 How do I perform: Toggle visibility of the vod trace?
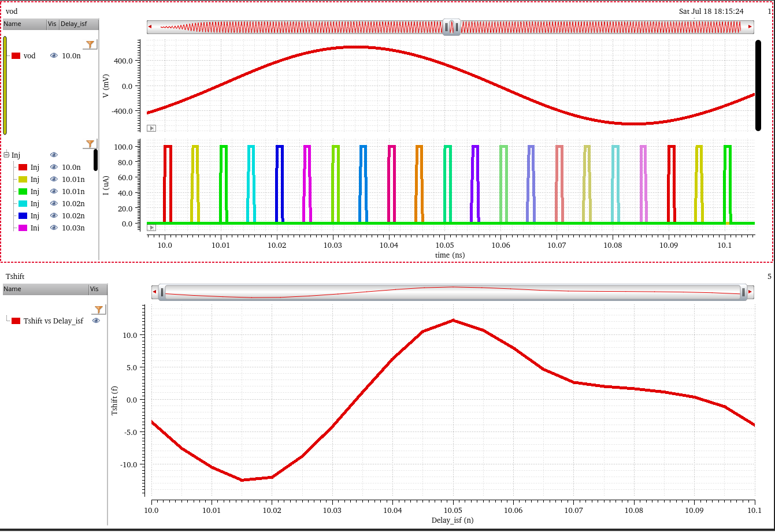pyautogui.click(x=54, y=55)
